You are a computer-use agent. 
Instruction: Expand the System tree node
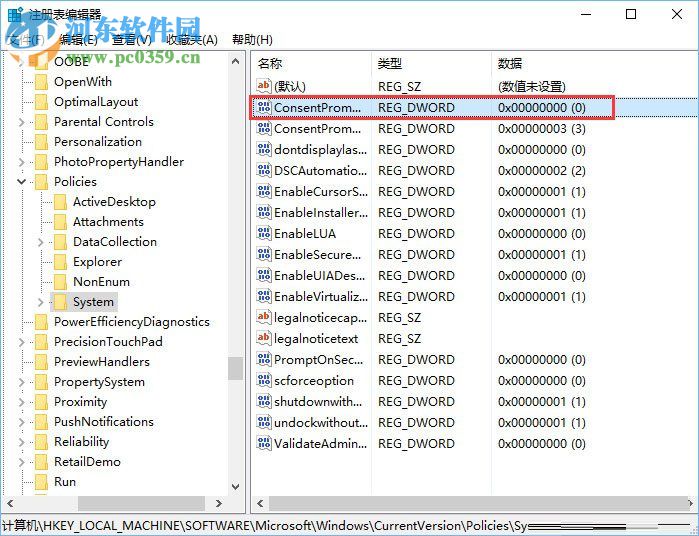coord(41,302)
